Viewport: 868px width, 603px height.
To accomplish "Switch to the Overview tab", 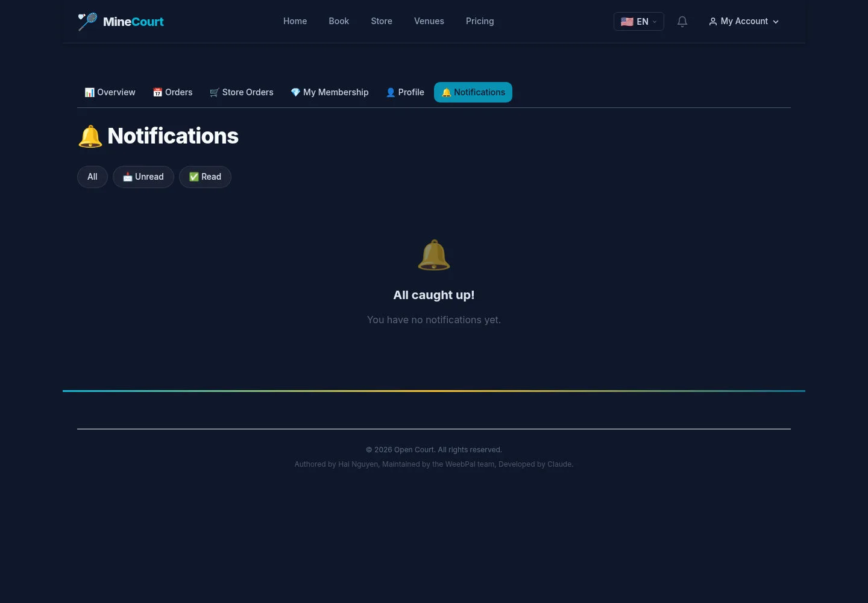I will 110,92.
